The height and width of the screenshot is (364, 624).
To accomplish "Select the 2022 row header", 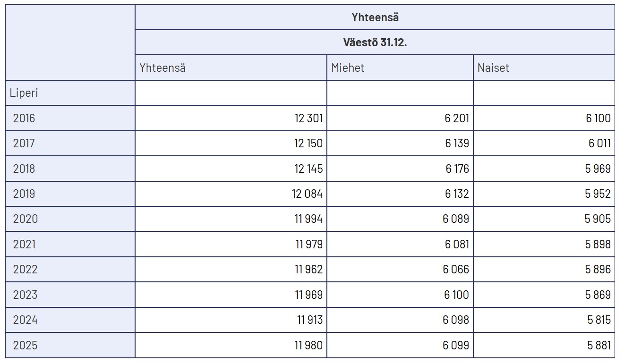I will 25,269.
